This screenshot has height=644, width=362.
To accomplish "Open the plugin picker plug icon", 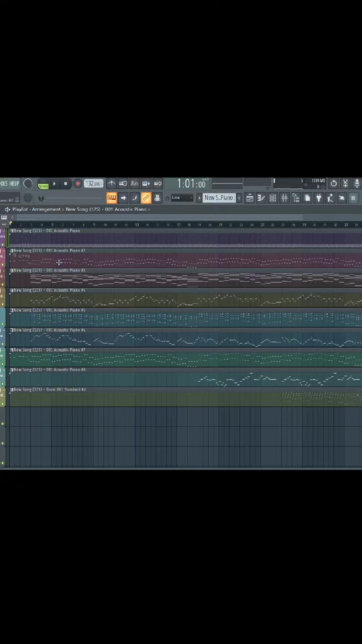I will click(x=319, y=198).
